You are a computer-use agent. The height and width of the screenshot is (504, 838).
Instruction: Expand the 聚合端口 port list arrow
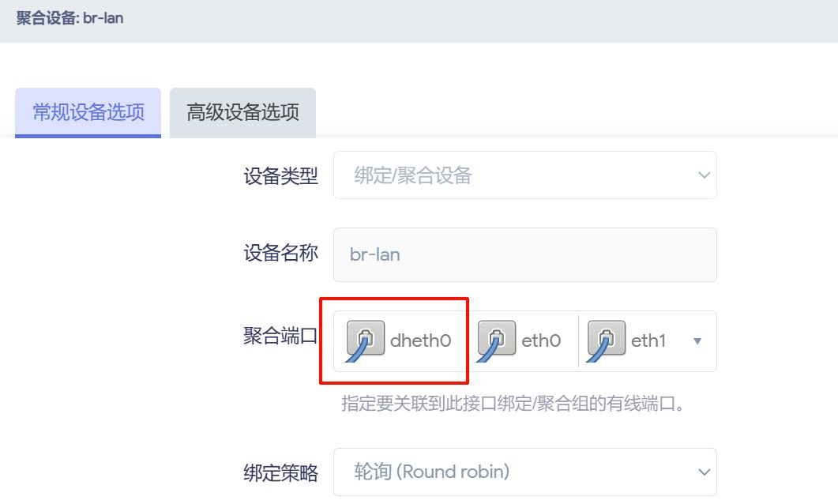click(x=697, y=341)
